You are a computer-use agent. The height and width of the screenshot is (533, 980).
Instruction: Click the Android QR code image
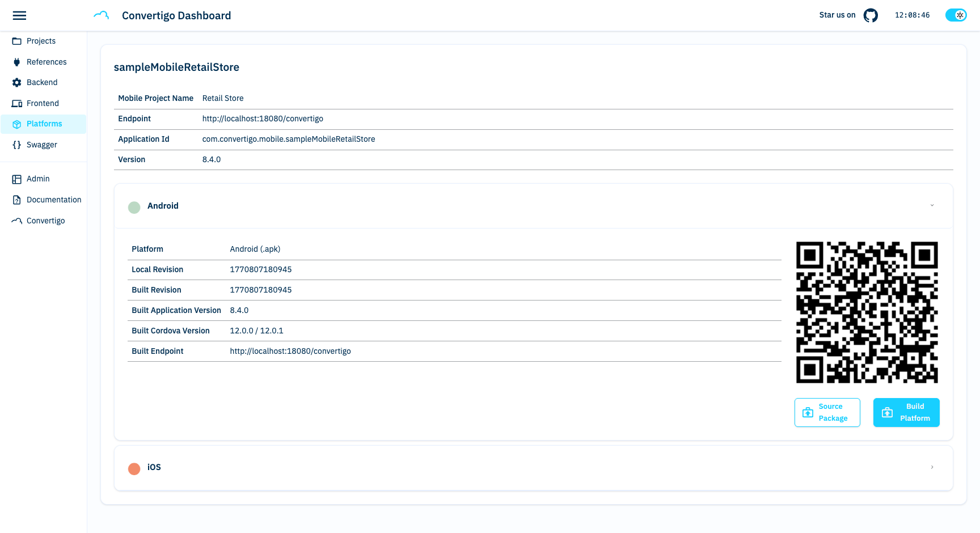point(867,312)
